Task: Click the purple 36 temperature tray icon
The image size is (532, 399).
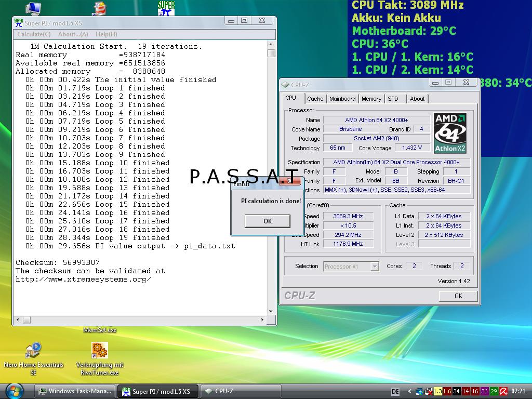Action: [x=485, y=391]
